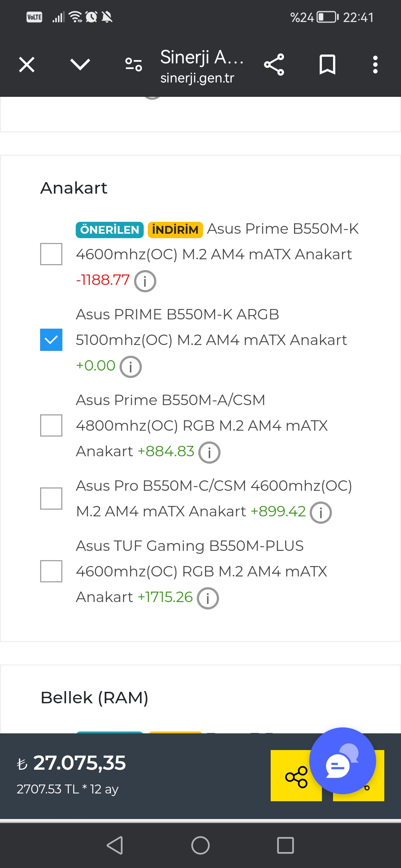Open info icon beside +899.42 price
The image size is (401, 868).
[x=321, y=513]
